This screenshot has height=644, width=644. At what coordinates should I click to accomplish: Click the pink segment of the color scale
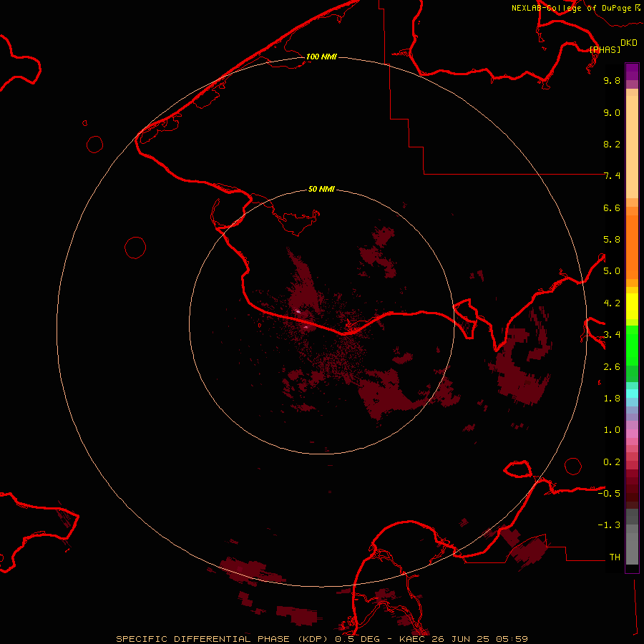632,434
